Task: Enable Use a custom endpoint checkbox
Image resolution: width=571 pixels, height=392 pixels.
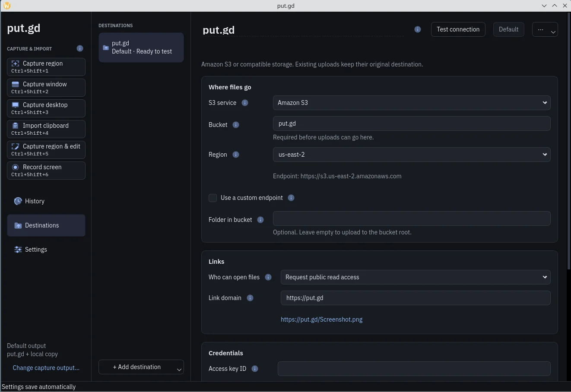Action: tap(213, 198)
